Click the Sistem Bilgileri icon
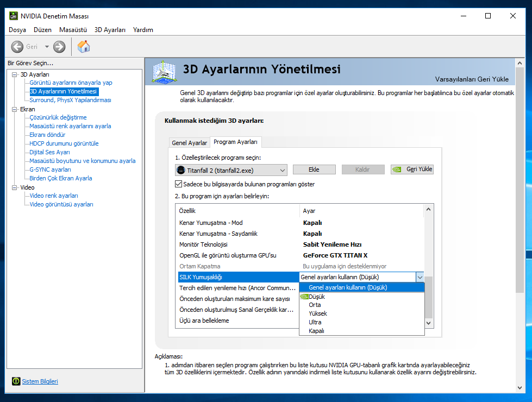 point(16,381)
